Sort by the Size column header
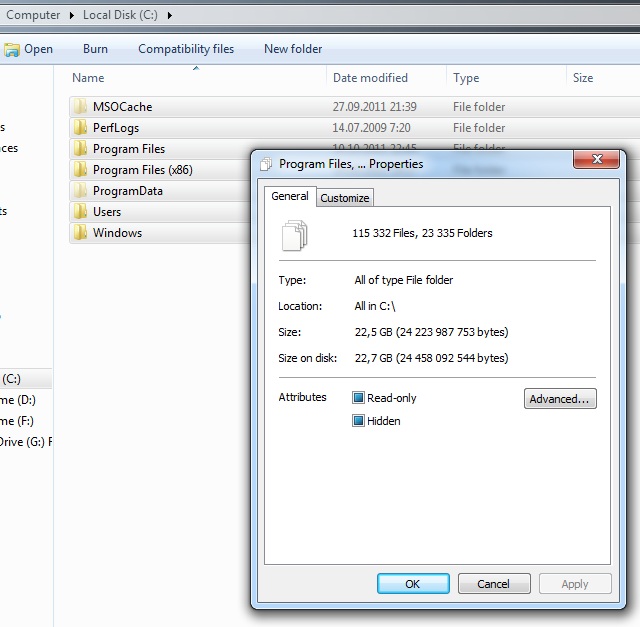The height and width of the screenshot is (627, 640). pyautogui.click(x=583, y=78)
